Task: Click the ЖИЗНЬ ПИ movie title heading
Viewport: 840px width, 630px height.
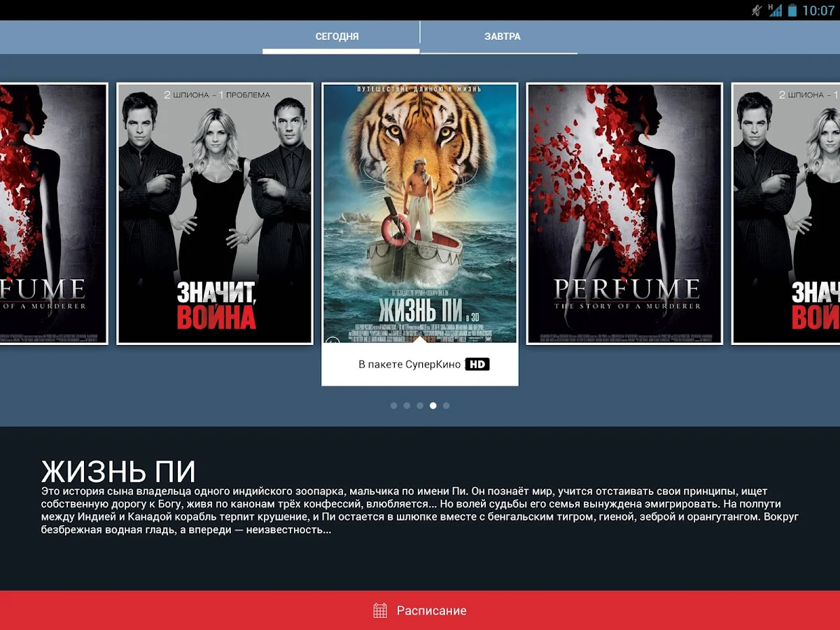Action: coord(118,471)
